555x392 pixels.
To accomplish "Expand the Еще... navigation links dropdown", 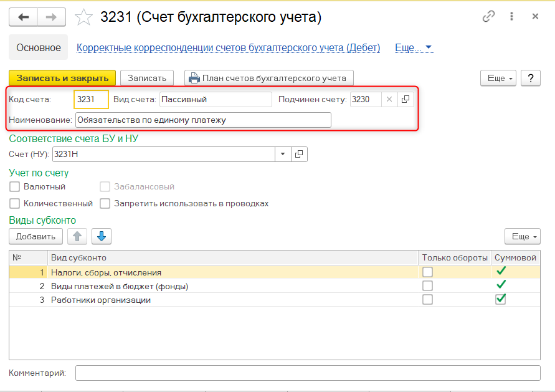I will tap(414, 47).
